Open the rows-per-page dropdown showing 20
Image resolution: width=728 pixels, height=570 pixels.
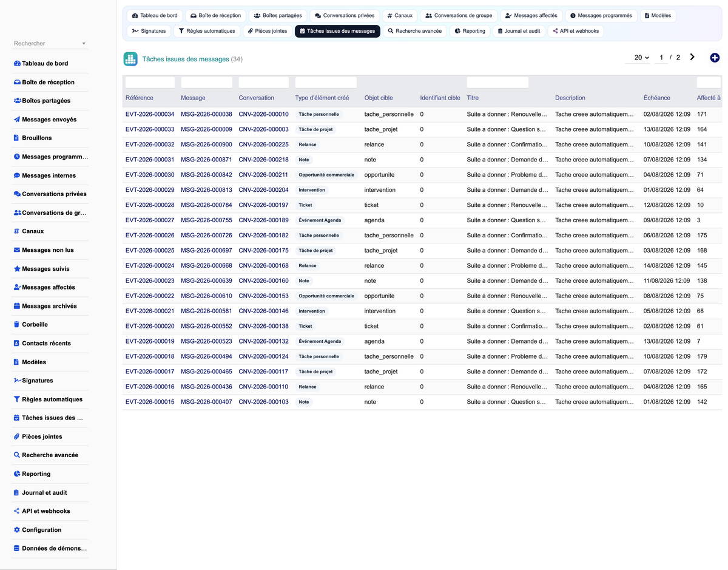pyautogui.click(x=638, y=58)
